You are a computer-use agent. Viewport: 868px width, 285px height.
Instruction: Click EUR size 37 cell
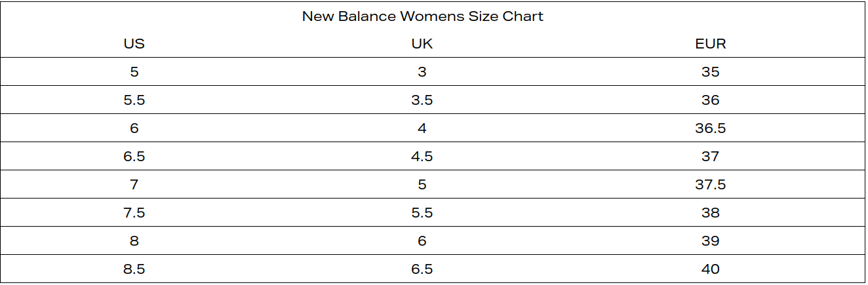click(711, 157)
